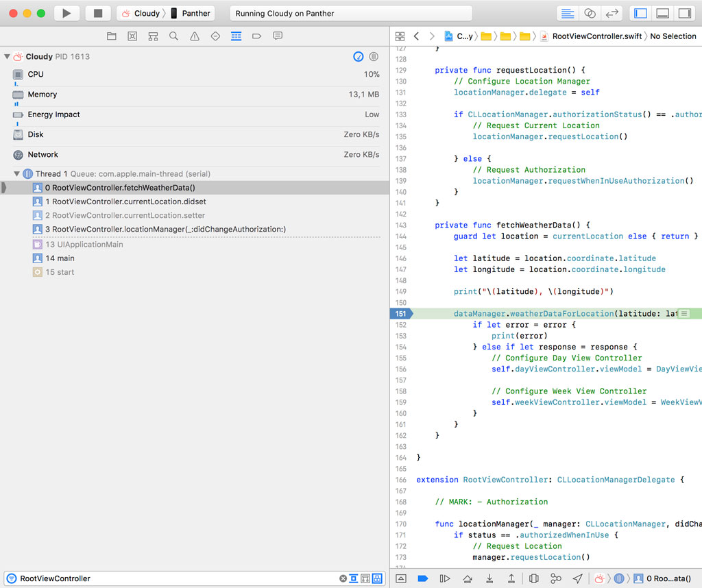Toggle the breakpoints flag in the debug bar
Viewport: 702px width, 588px height.
[x=424, y=578]
